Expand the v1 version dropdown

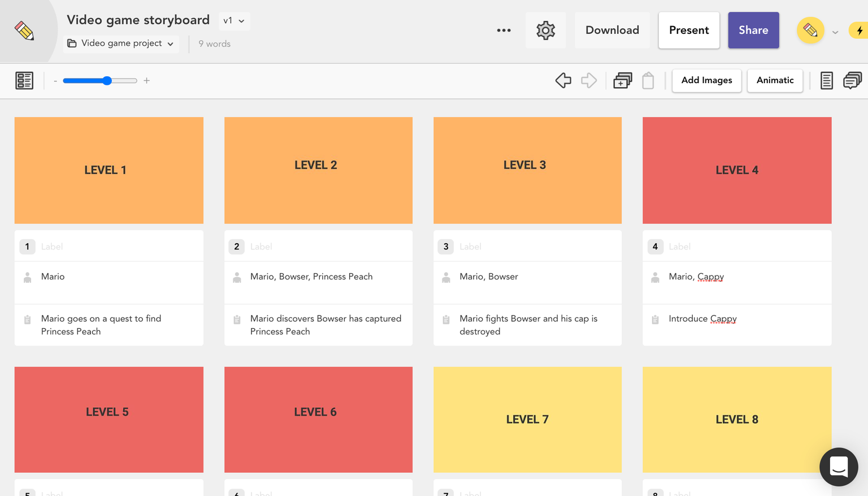point(233,21)
